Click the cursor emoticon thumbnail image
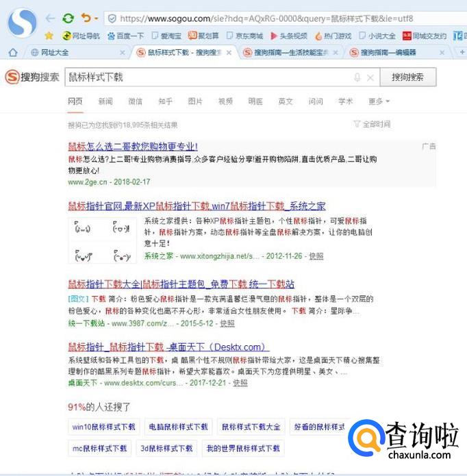The width and height of the screenshot is (467, 476). (102, 240)
